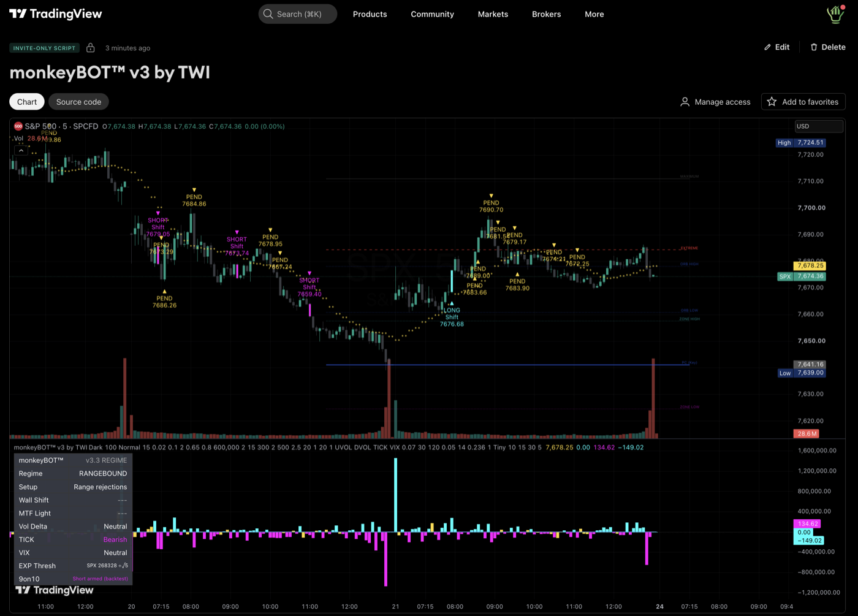Click the PEND 7684.86 signal label
Image resolution: width=858 pixels, height=616 pixels.
pyautogui.click(x=194, y=200)
